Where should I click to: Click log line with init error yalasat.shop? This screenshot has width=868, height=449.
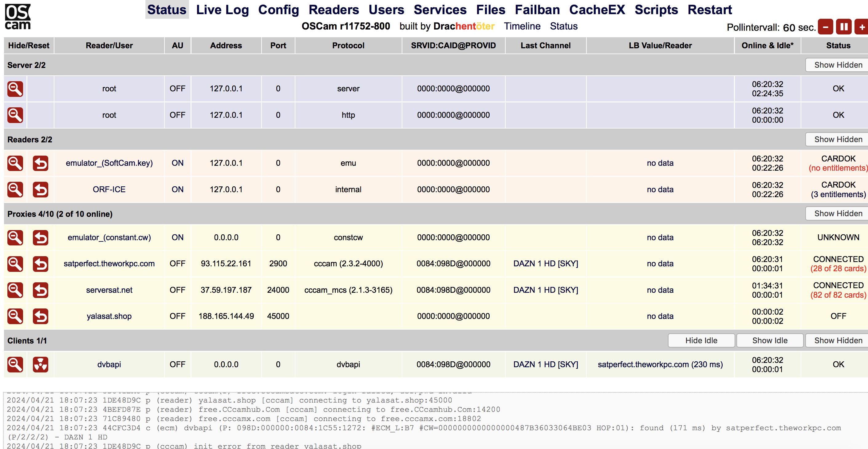pyautogui.click(x=184, y=446)
